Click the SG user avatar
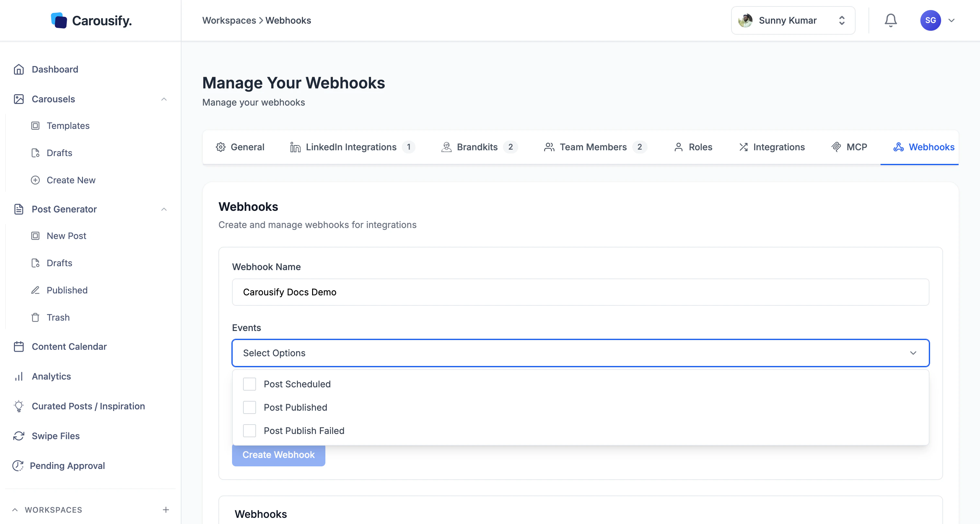Image resolution: width=980 pixels, height=524 pixels. point(930,20)
